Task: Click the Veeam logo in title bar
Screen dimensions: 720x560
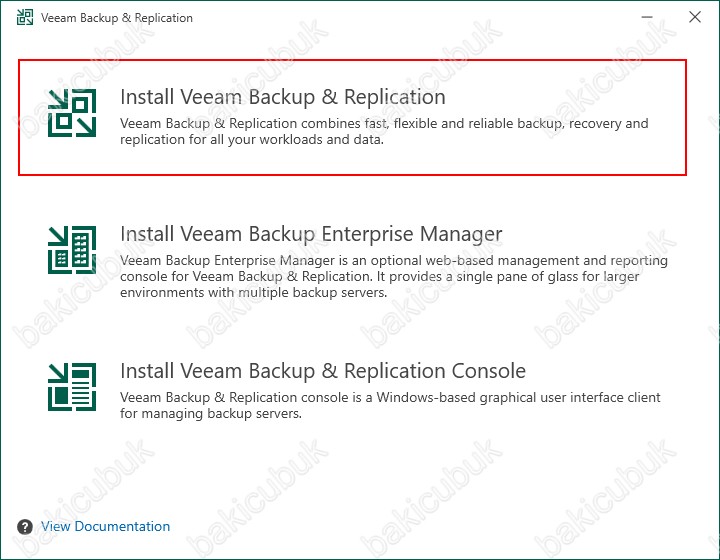Action: click(25, 17)
